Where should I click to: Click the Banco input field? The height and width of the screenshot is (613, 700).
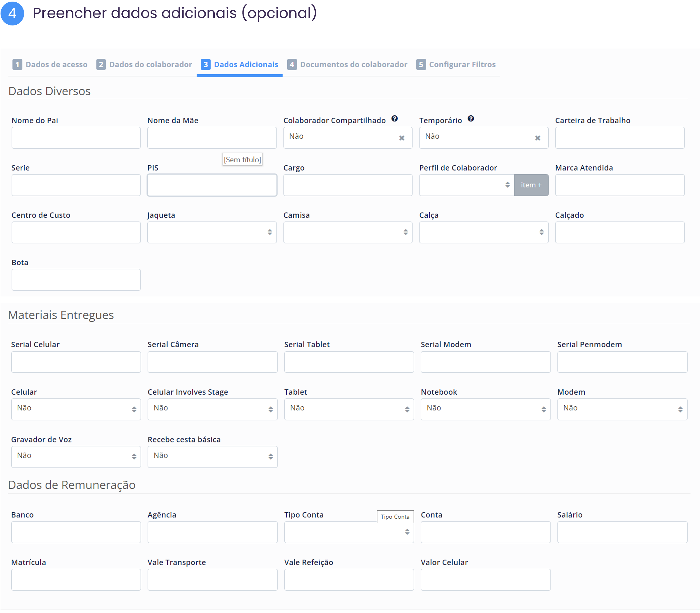76,532
